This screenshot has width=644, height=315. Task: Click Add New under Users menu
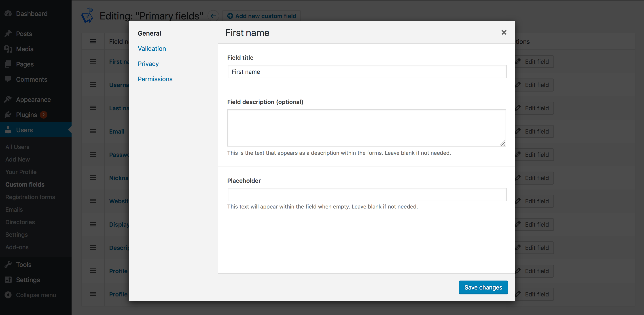point(17,159)
